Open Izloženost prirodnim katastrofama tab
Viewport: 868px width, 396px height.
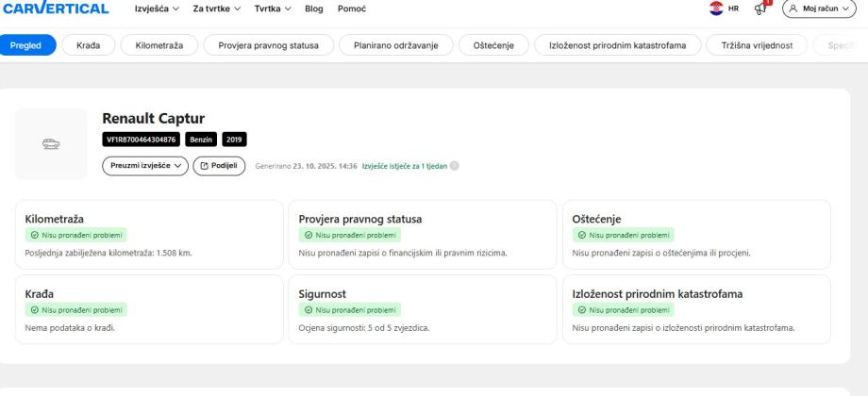[x=618, y=45]
